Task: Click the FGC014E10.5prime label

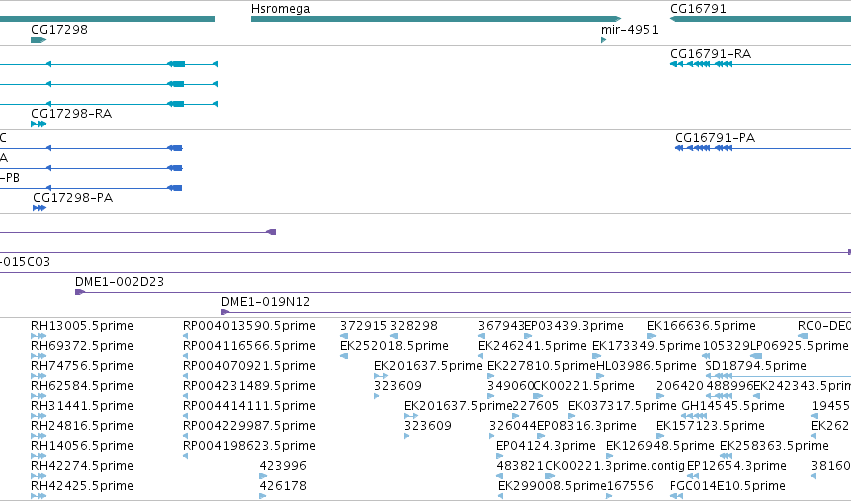Action: (x=728, y=486)
